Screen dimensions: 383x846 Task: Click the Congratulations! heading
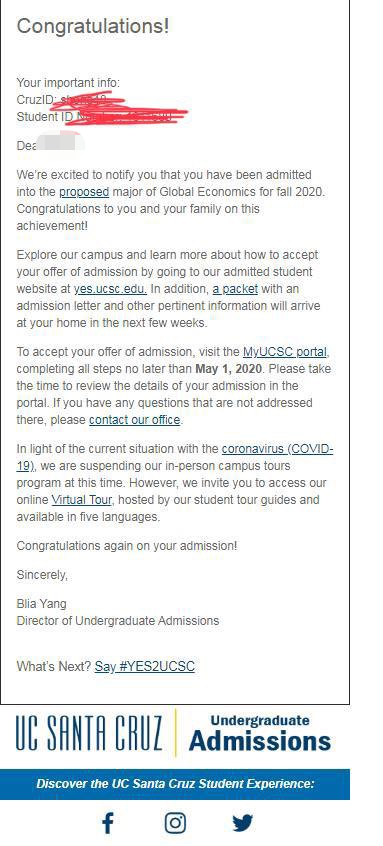(93, 26)
